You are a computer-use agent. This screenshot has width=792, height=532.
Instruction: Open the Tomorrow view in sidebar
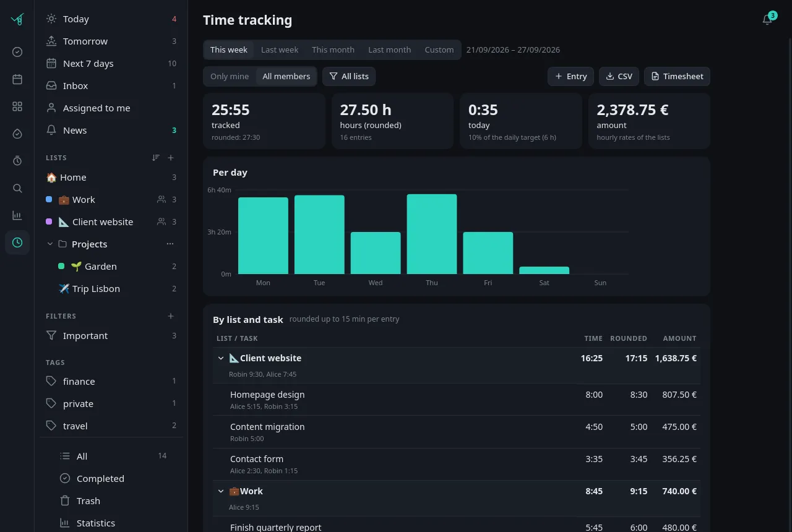111,41
